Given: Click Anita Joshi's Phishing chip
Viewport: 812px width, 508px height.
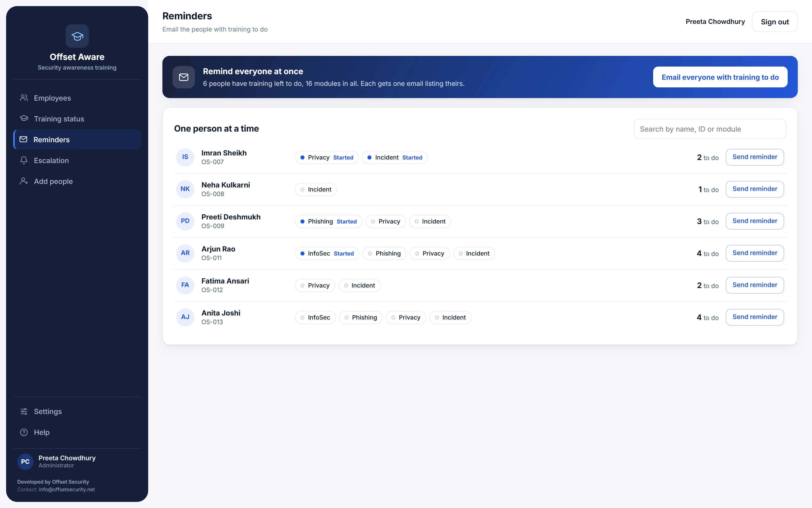Looking at the screenshot, I should point(361,317).
